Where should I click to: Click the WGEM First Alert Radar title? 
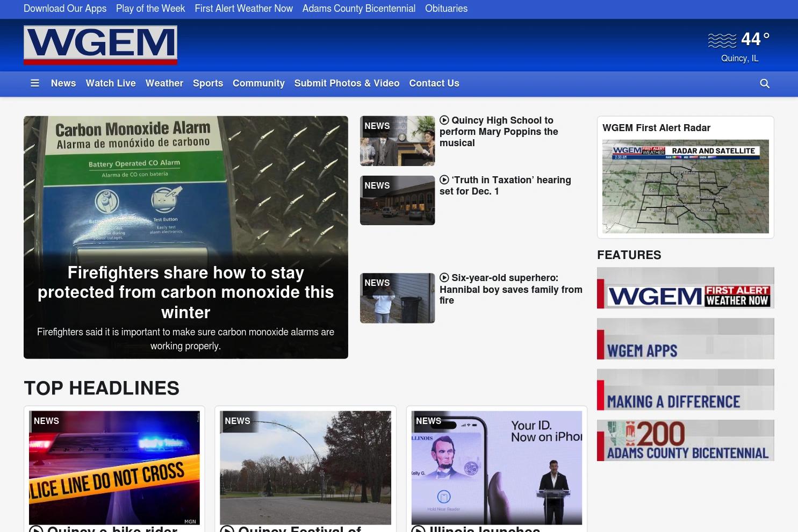click(656, 128)
